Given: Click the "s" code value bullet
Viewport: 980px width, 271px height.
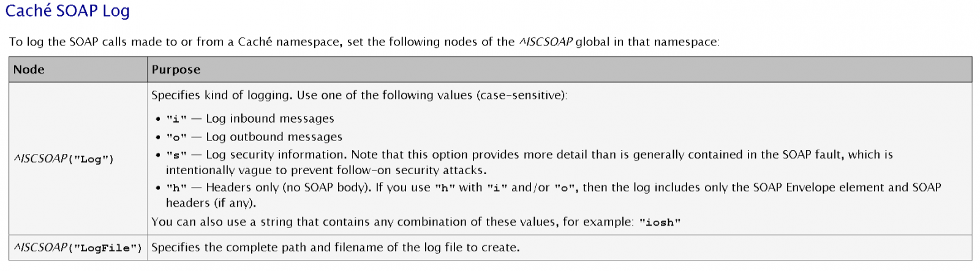Looking at the screenshot, I should [x=176, y=155].
